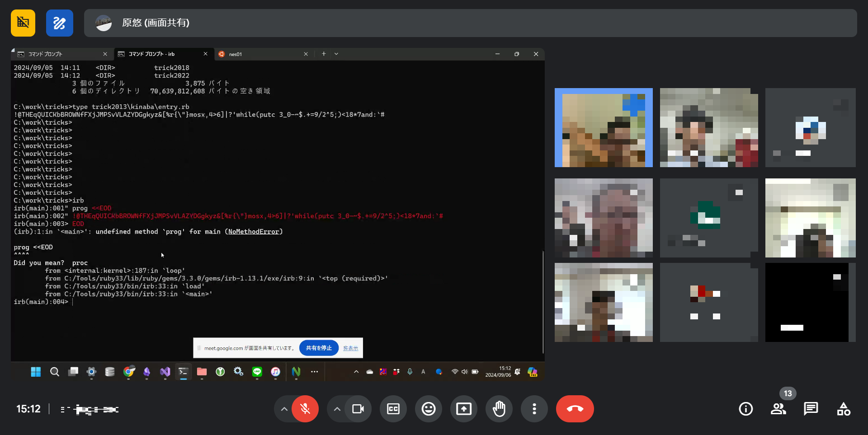Viewport: 868px width, 435px height.
Task: Leave the call with red hang-up button
Action: [575, 409]
